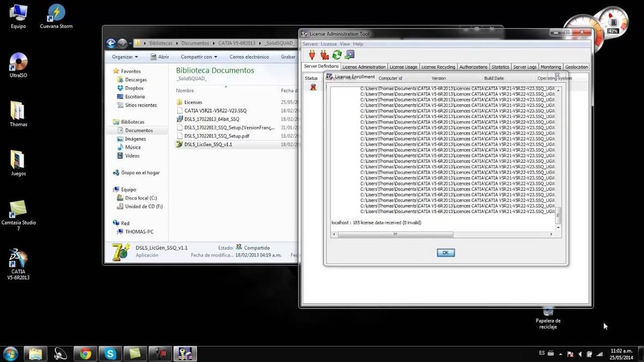The width and height of the screenshot is (644, 362).
Task: Switch to Server Logs tab
Action: 525,67
